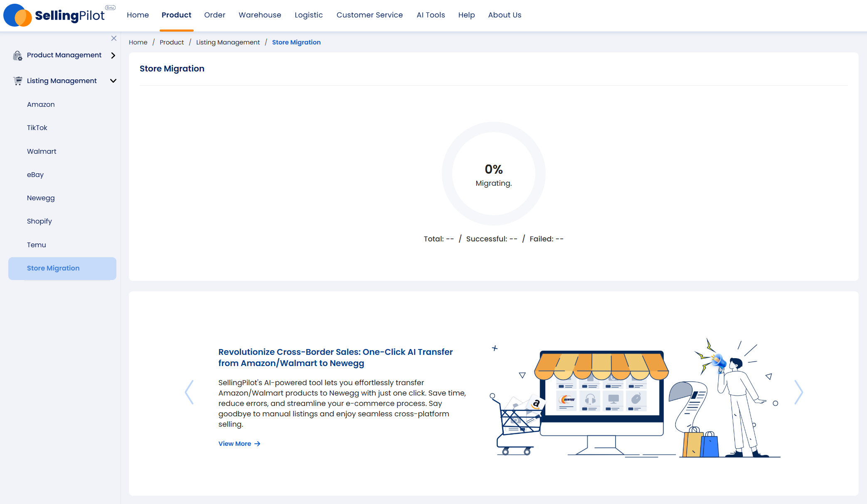Click the Product Management lock-bag icon
Viewport: 867px width, 504px height.
17,55
